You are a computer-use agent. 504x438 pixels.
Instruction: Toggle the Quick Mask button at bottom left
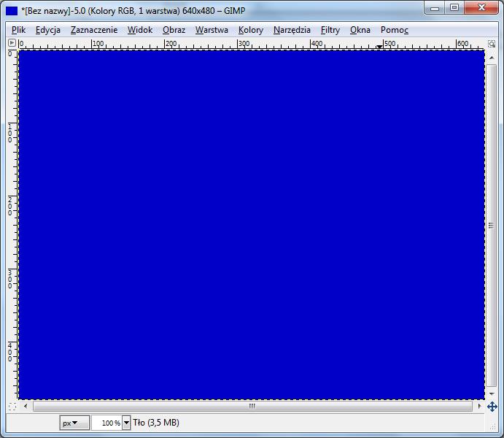pos(12,407)
